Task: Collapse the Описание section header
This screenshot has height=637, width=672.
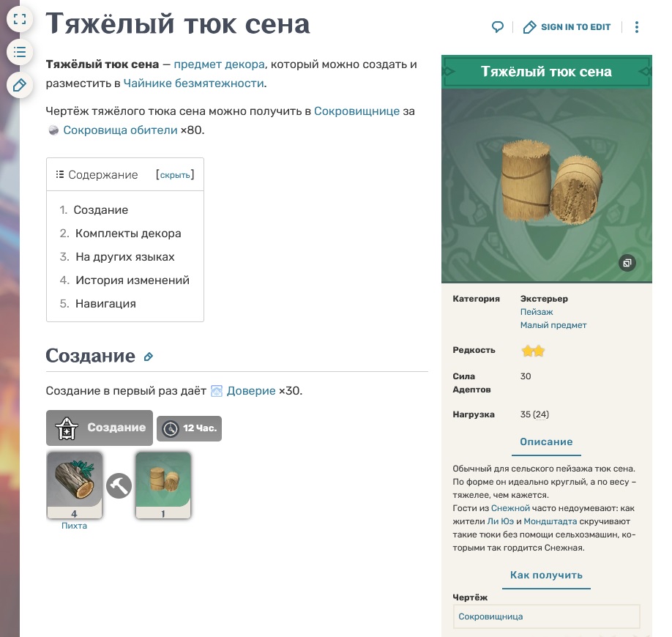Action: [x=546, y=442]
